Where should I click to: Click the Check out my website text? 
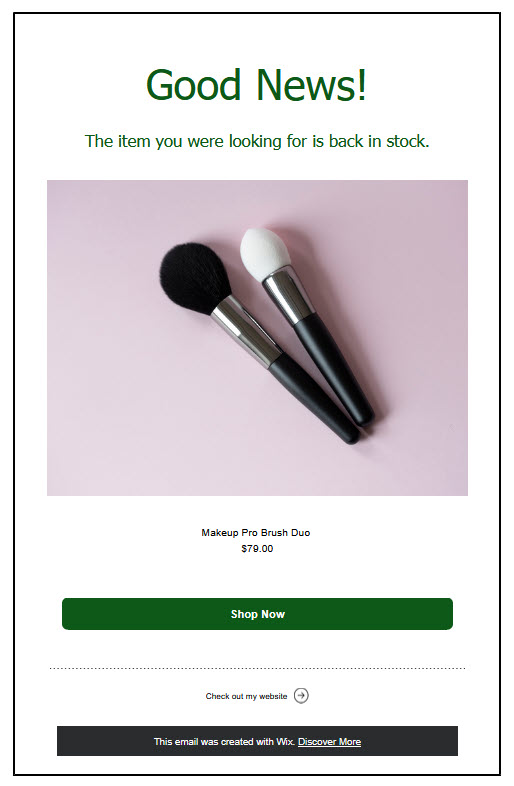click(246, 696)
